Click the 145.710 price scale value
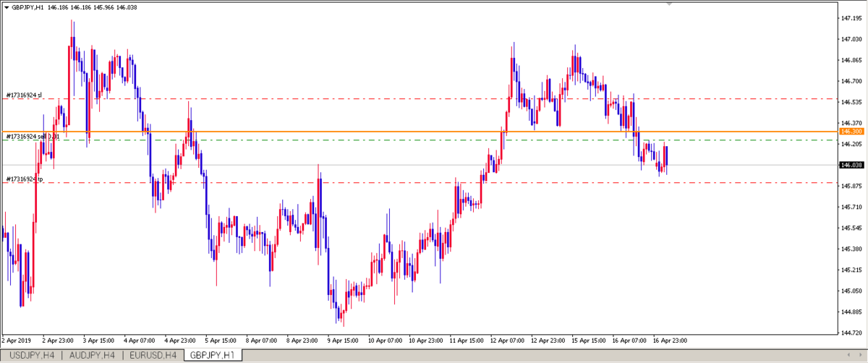The image size is (868, 363). (851, 208)
